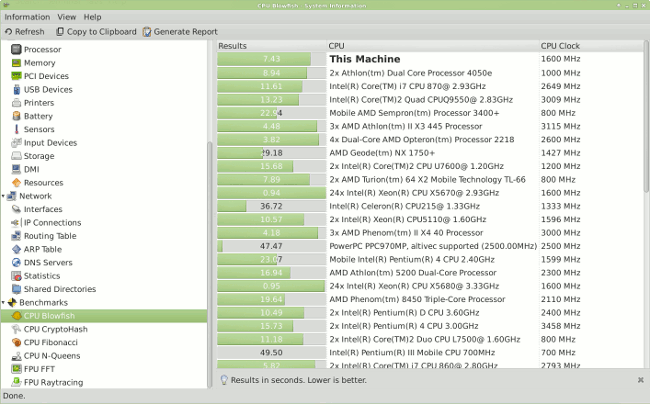650x404 pixels.
Task: Select the AMD Phenom 8450 Triple-Core row
Action: [430, 299]
